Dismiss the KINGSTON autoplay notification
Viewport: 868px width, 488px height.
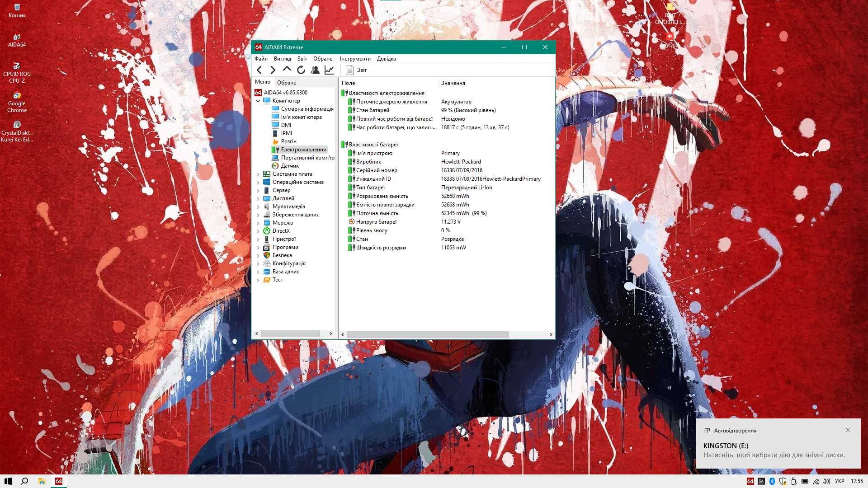847,430
